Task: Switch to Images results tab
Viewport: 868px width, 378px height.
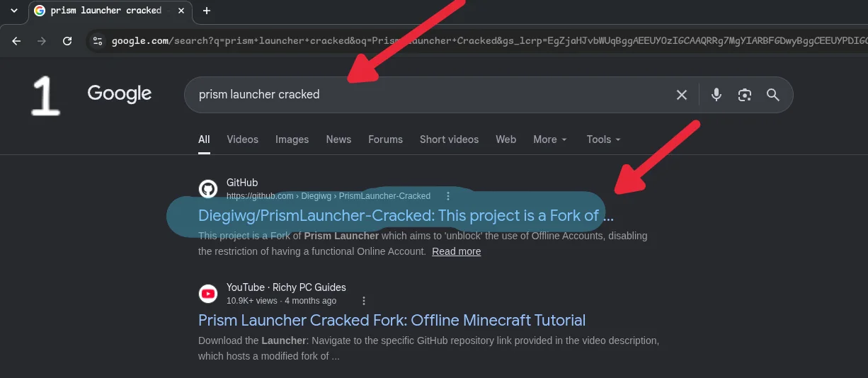Action: [x=292, y=139]
